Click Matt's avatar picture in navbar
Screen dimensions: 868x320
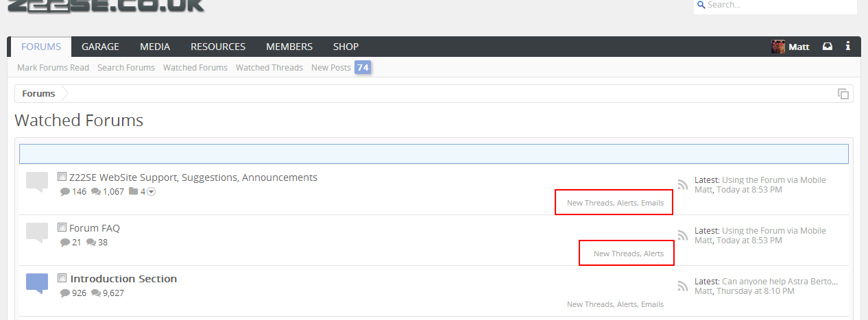(778, 47)
